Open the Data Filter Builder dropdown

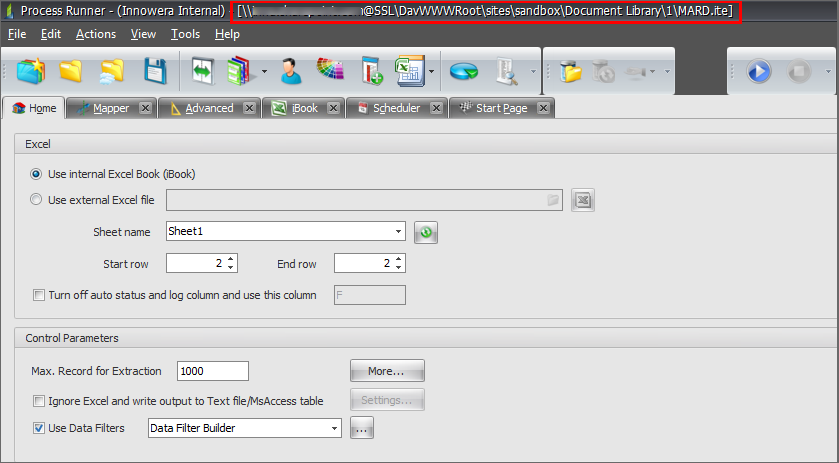coord(334,429)
